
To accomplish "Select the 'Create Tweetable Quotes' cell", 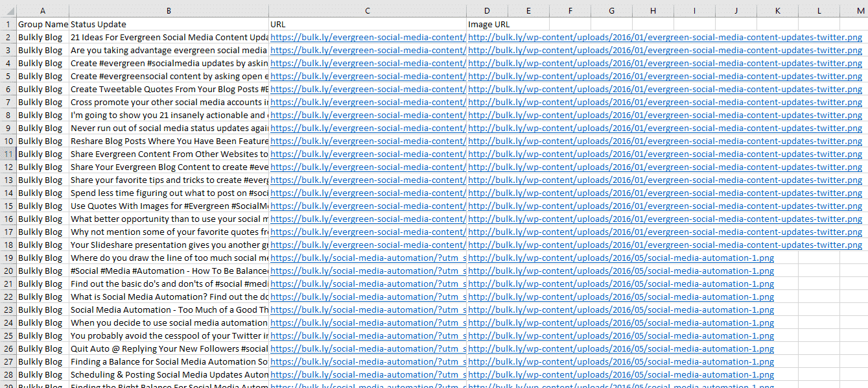I will 169,89.
